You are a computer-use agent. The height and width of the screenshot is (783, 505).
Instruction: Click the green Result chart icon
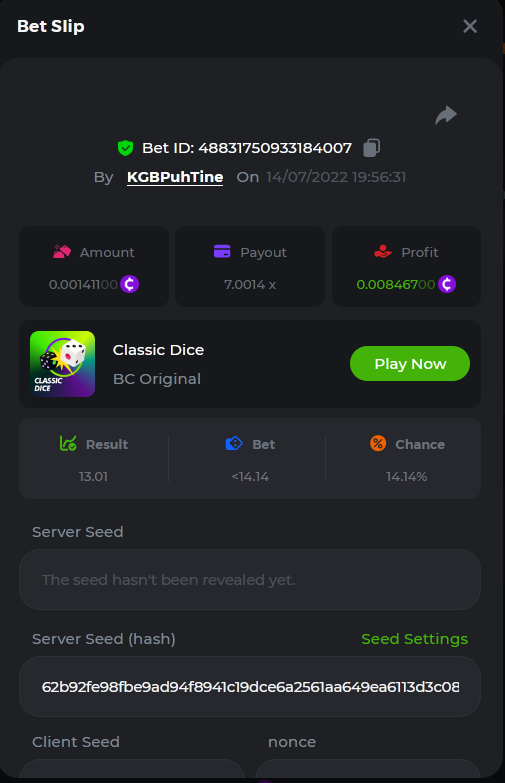[68, 443]
